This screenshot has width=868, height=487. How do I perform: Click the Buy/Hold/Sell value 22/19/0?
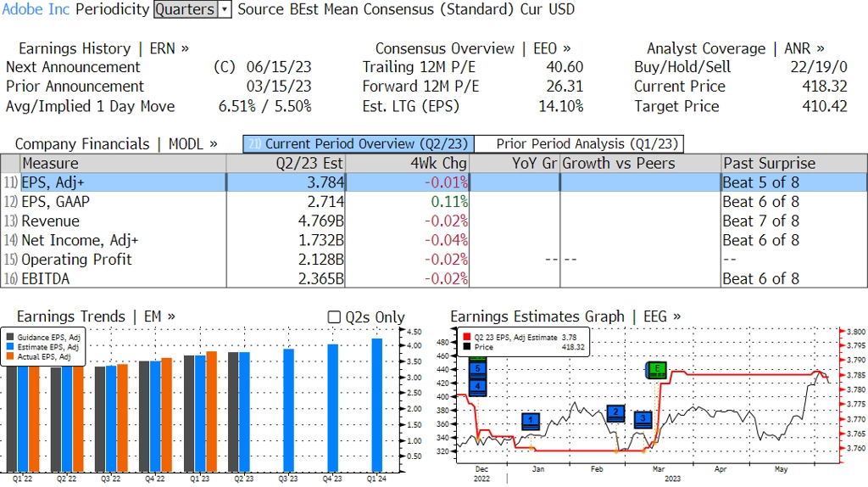(819, 67)
